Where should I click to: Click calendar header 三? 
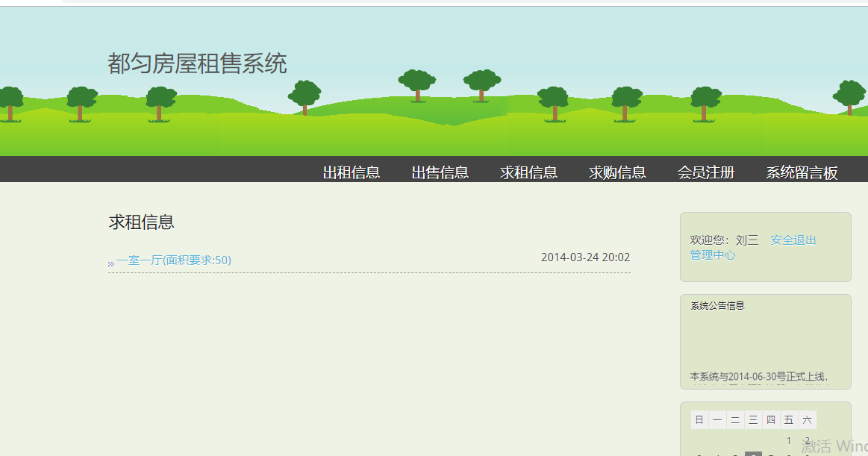pos(753,420)
